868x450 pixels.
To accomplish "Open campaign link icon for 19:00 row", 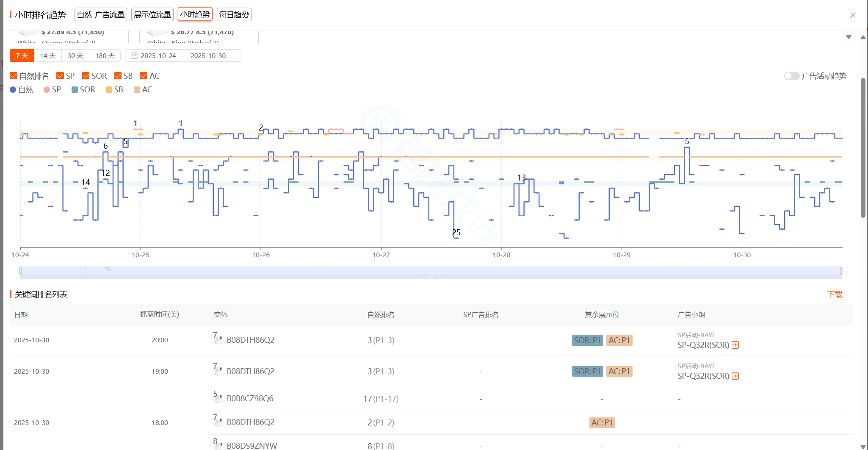I will coord(735,376).
